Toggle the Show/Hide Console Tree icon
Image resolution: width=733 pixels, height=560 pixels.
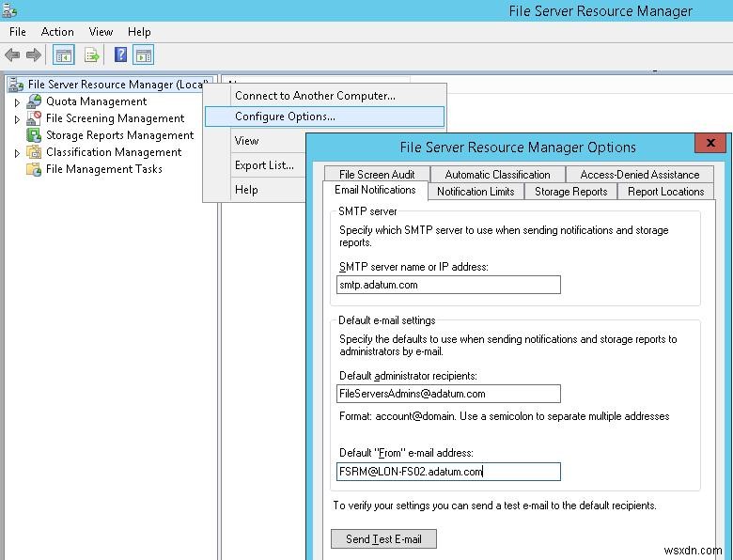pos(64,55)
